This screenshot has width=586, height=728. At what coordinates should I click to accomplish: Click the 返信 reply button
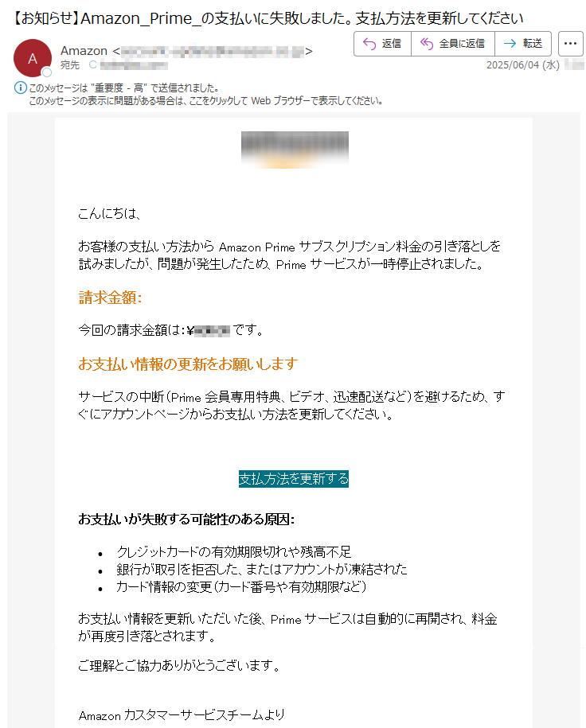382,44
